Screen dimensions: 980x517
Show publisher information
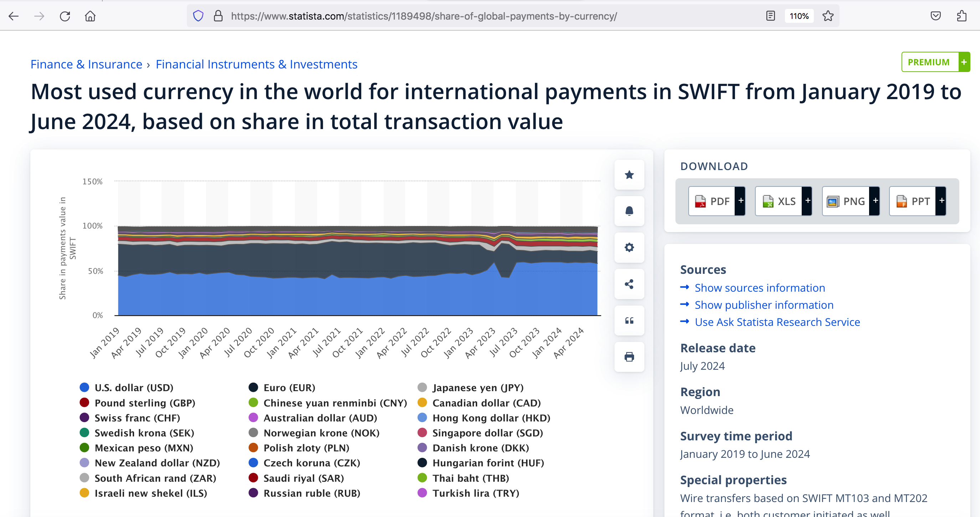pos(764,305)
